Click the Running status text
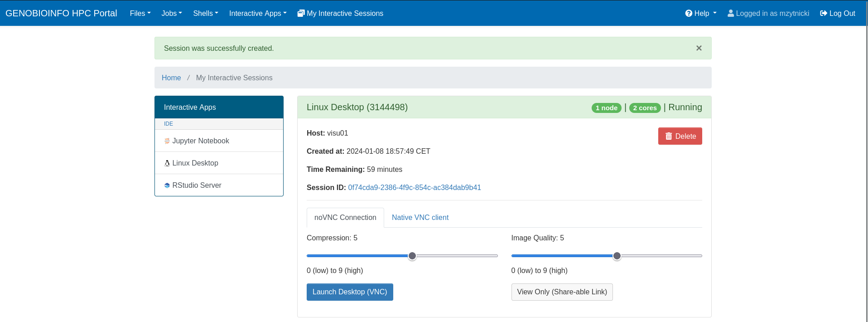 point(685,107)
